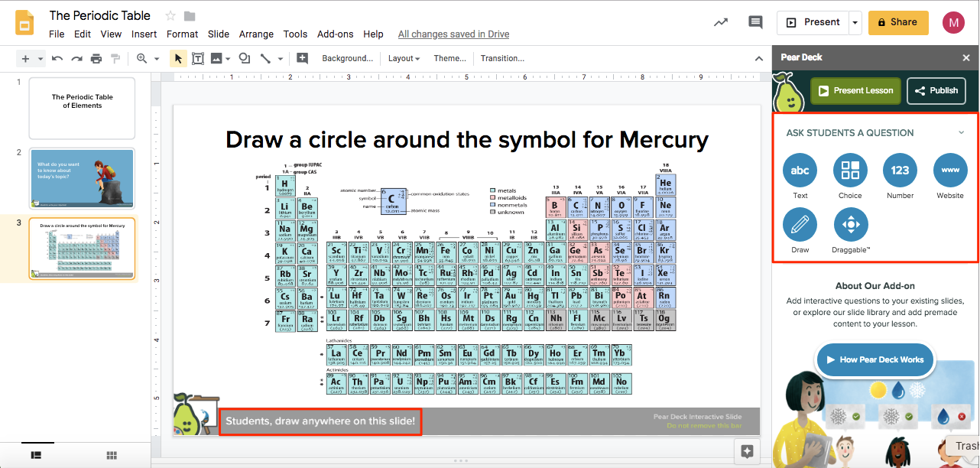Insert an image from toolbar
Image resolution: width=980 pixels, height=468 pixels.
(216, 58)
